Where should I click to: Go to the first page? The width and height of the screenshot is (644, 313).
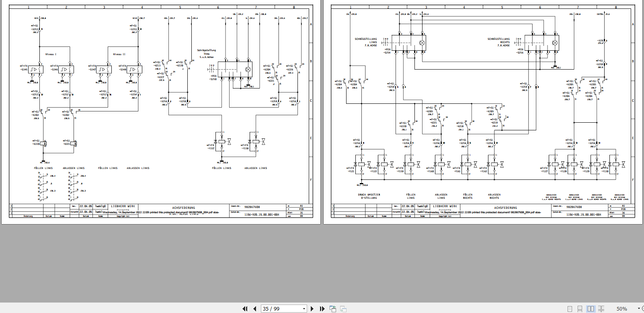[x=245, y=309]
